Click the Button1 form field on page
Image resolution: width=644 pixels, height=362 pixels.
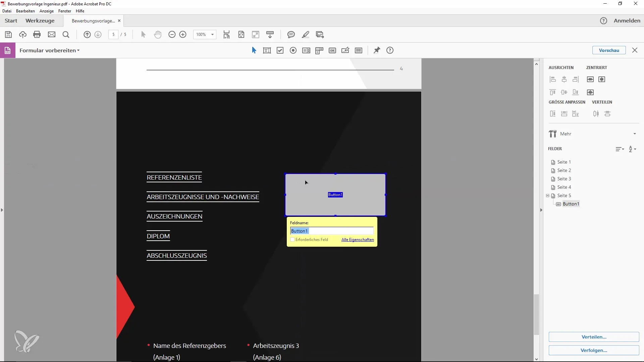pos(335,195)
